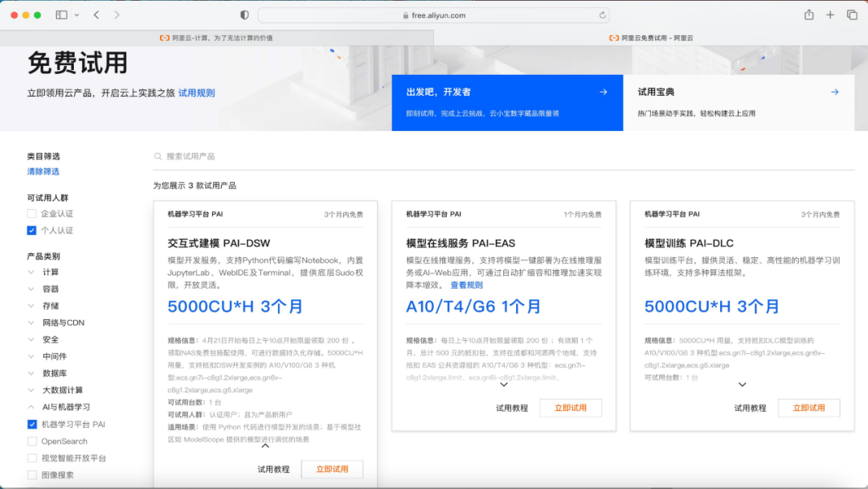Click 立即试用 on the PAI-EAS card

point(571,408)
